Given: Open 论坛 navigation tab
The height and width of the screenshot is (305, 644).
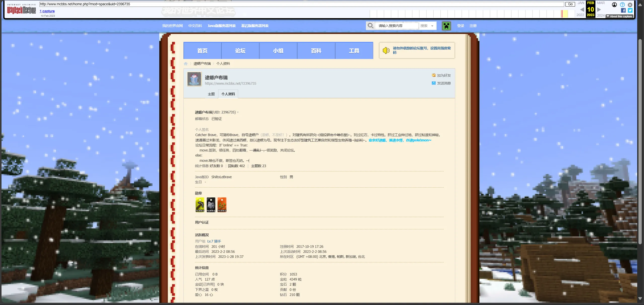Looking at the screenshot, I should coord(240,51).
